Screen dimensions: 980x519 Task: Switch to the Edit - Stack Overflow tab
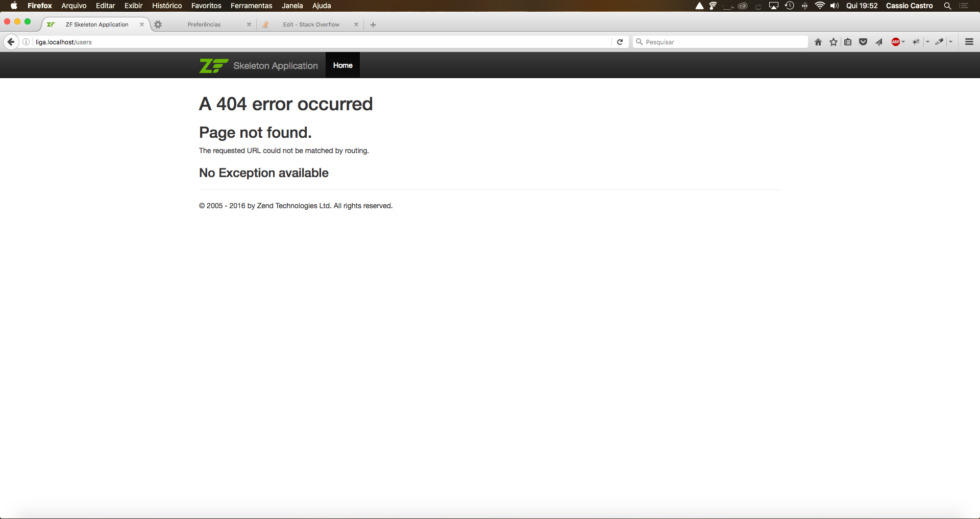pos(311,24)
